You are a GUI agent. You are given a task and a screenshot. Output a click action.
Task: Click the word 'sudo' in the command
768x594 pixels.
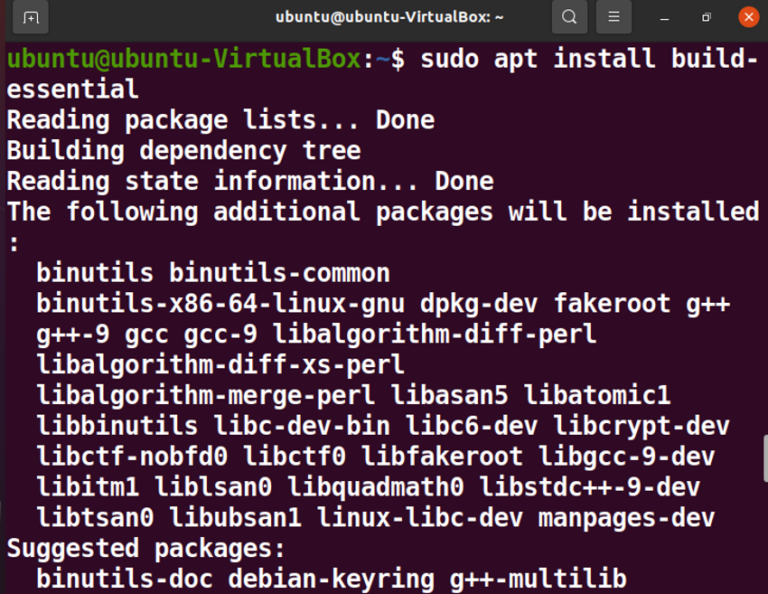click(x=449, y=59)
